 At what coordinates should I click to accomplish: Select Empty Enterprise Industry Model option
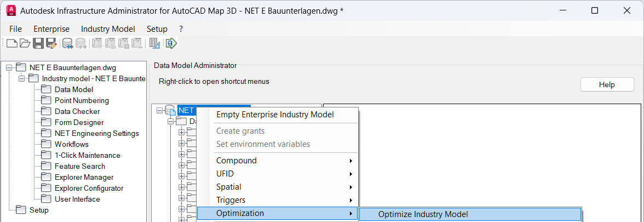pos(275,115)
